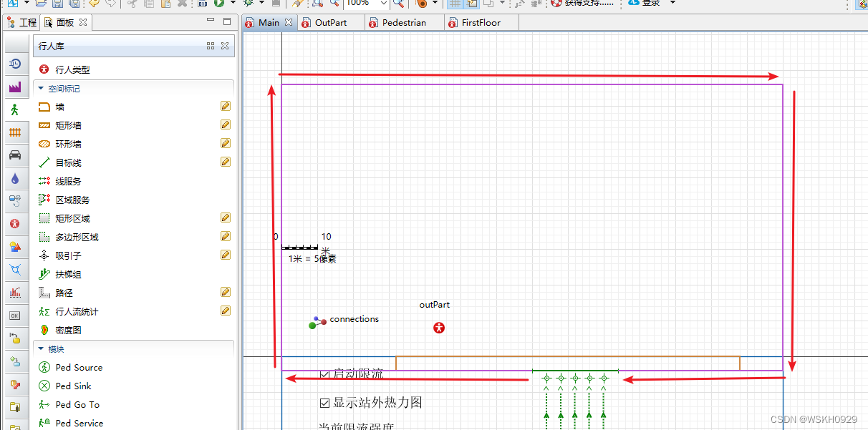
Task: Collapse the 模块 section
Action: (41, 349)
